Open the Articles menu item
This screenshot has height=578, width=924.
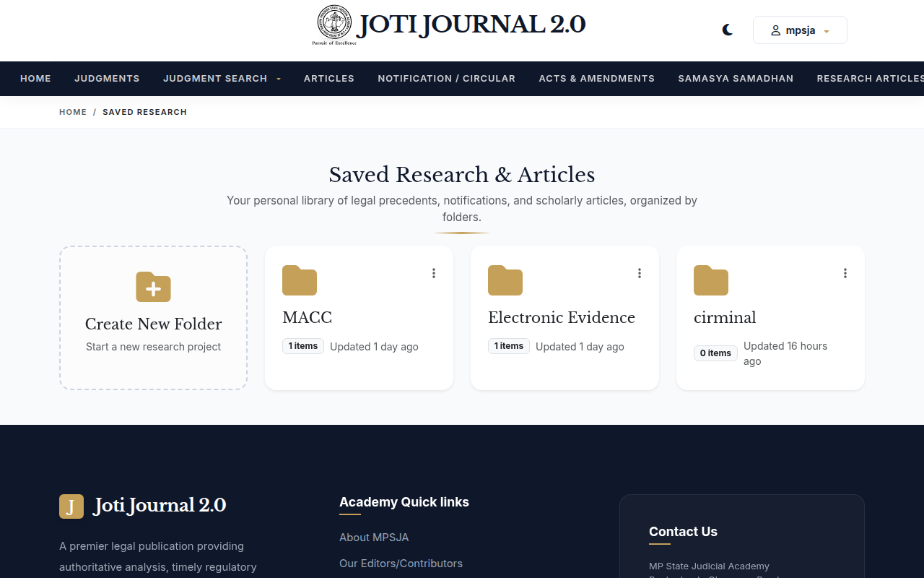click(x=329, y=78)
